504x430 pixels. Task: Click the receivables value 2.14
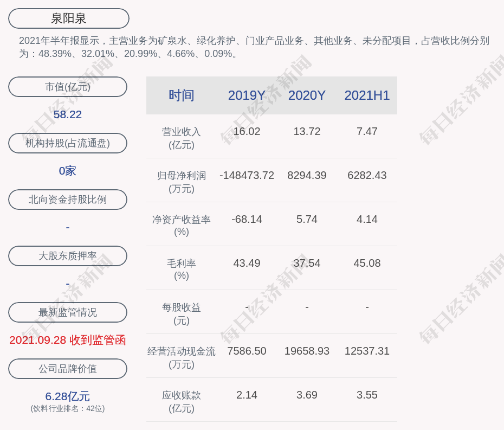(x=247, y=395)
